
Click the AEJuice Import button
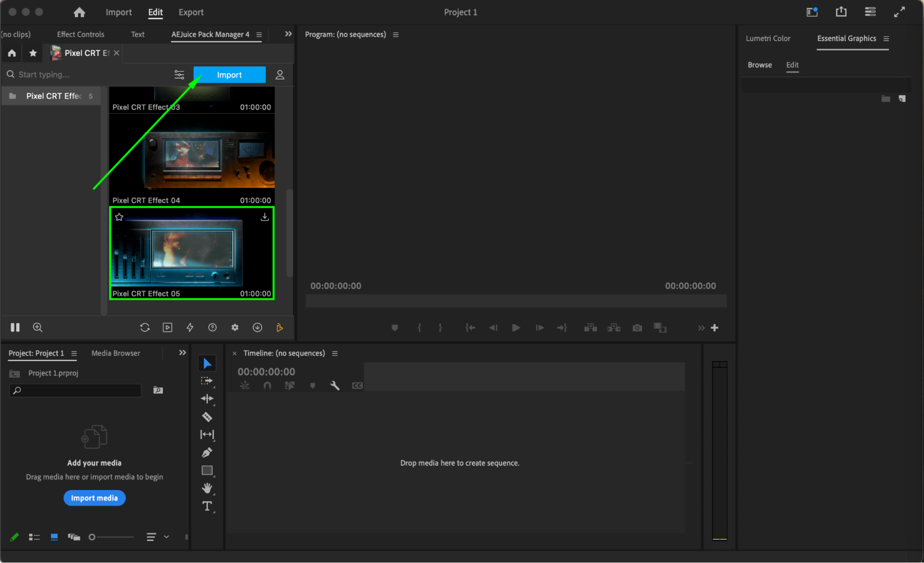pyautogui.click(x=229, y=75)
